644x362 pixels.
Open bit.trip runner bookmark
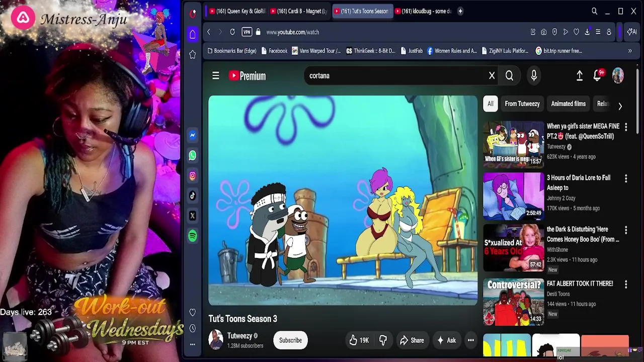coord(559,51)
